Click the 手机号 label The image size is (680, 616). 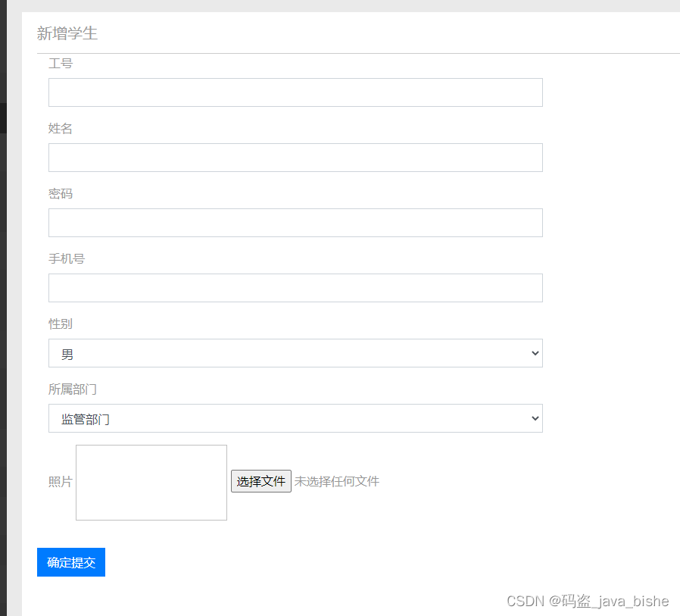click(x=67, y=258)
